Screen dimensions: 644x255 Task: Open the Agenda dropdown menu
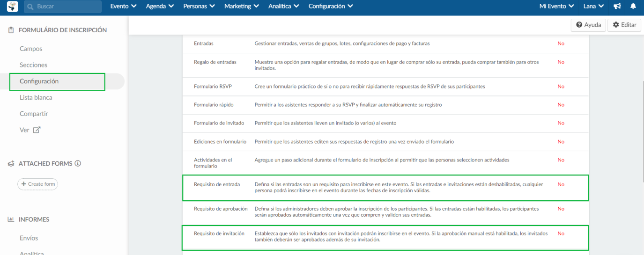click(x=160, y=7)
